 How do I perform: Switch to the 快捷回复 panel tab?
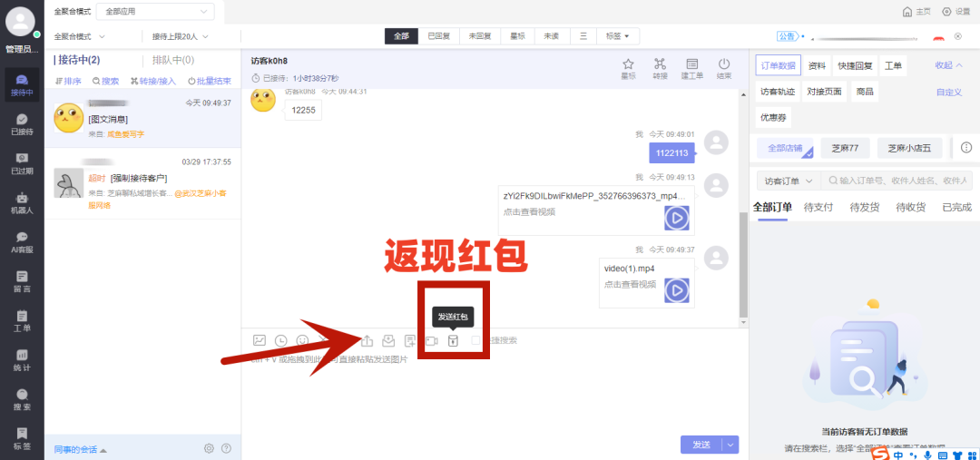(855, 65)
